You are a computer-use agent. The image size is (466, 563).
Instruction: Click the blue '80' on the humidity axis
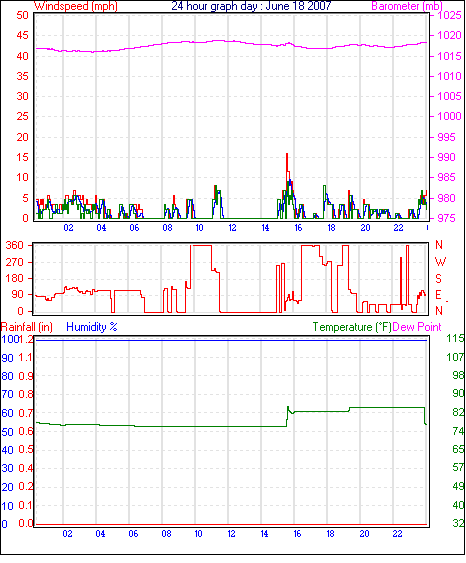point(7,376)
